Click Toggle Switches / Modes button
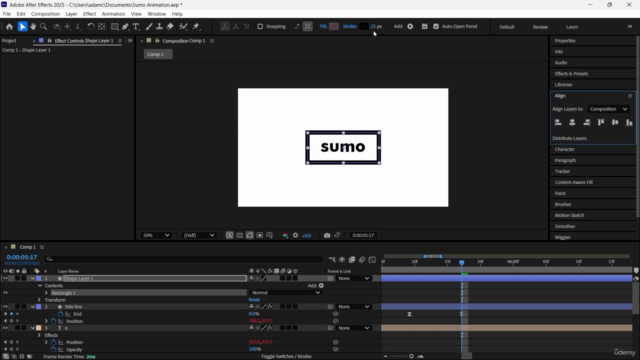The image size is (640, 360). point(286,356)
